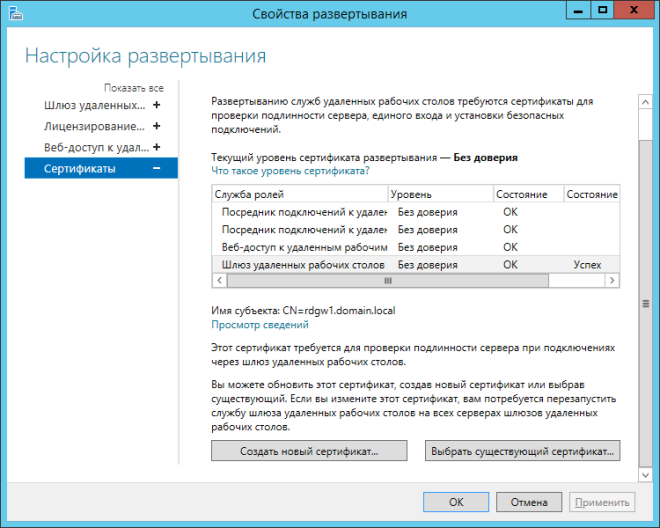Click the Показать все link

(x=133, y=88)
